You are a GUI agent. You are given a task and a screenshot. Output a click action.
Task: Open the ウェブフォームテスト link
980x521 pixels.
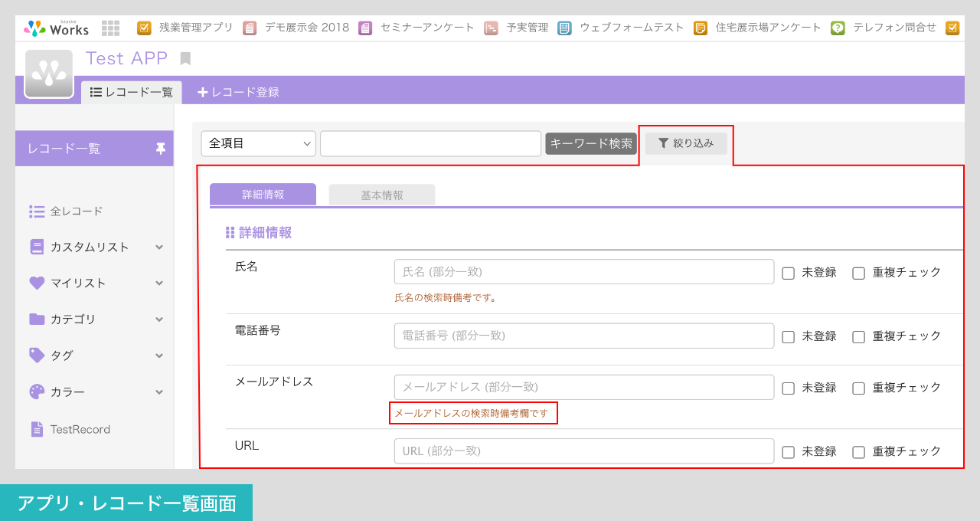coord(632,28)
